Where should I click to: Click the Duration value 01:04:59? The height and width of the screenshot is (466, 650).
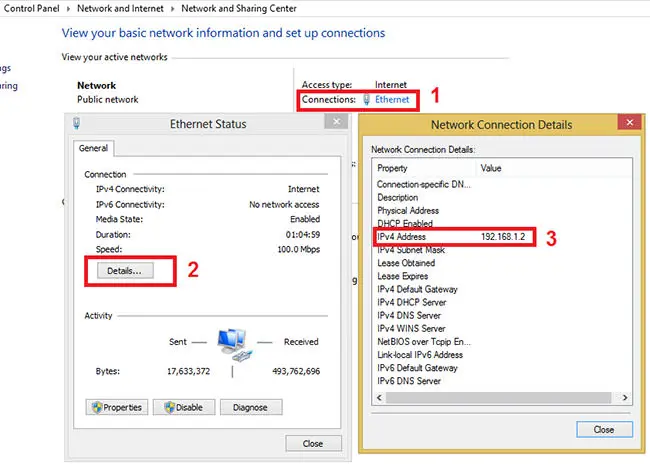303,235
